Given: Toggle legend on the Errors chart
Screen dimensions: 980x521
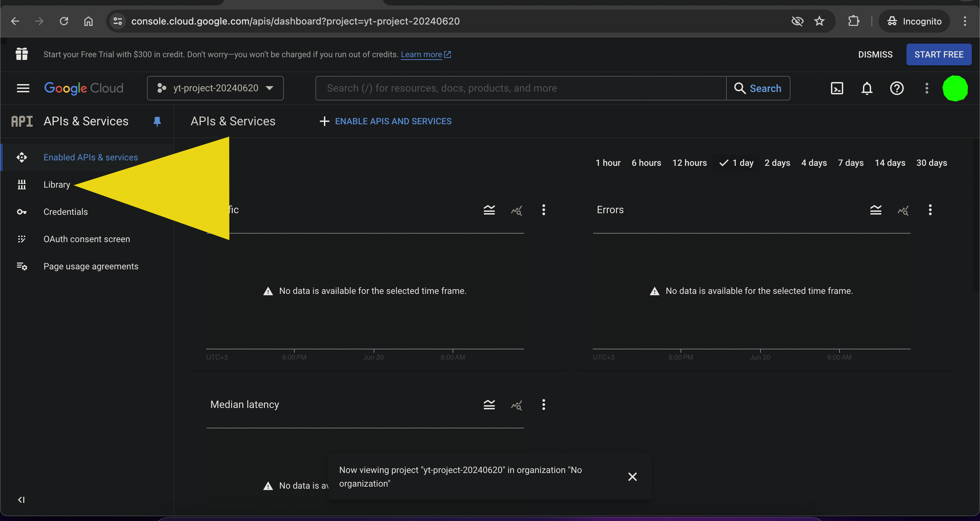Looking at the screenshot, I should [x=876, y=210].
